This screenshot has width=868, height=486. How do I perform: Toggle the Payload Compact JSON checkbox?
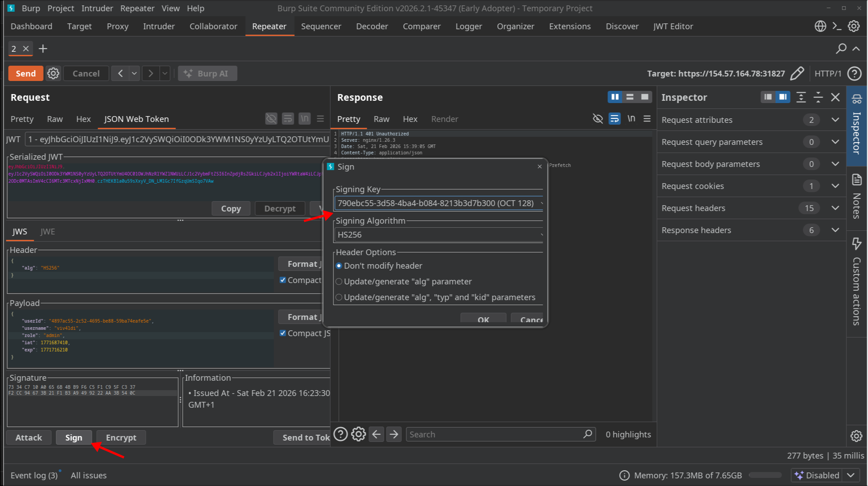[x=283, y=333]
